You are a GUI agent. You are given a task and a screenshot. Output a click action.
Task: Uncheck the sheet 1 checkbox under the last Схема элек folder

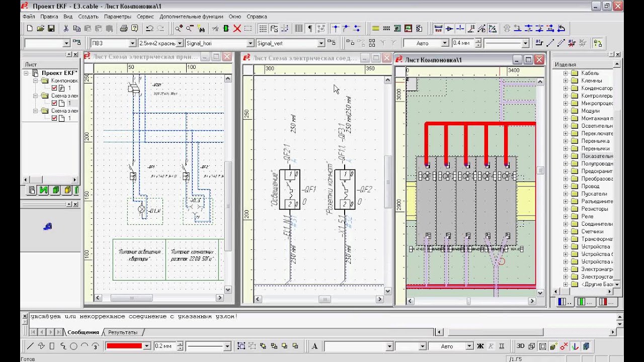point(54,118)
